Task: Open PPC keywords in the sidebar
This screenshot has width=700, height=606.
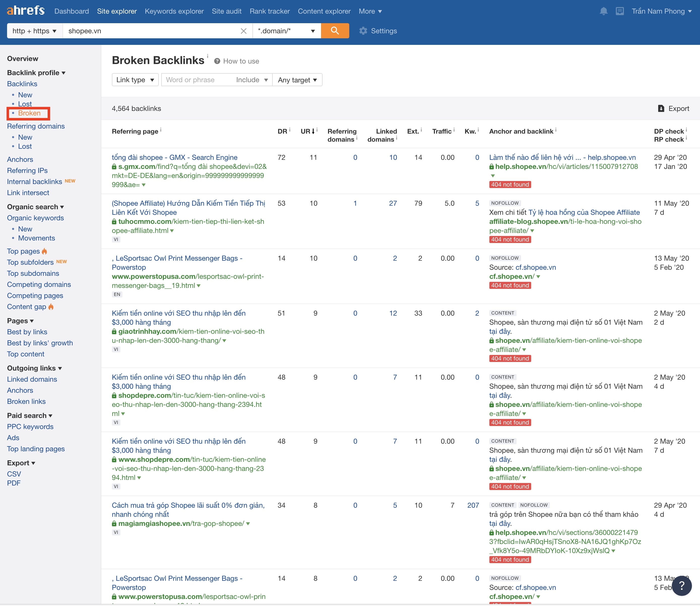Action: coord(30,427)
